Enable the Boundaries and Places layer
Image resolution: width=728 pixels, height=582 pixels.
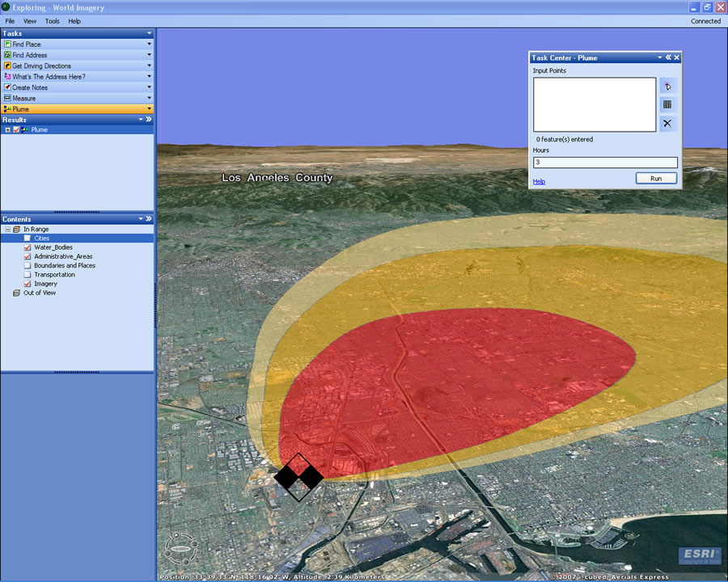(x=28, y=265)
